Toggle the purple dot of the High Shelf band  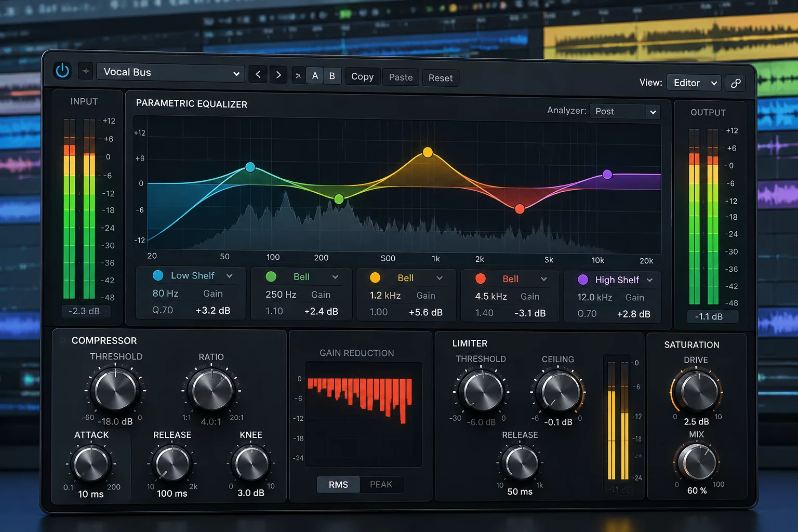(583, 280)
